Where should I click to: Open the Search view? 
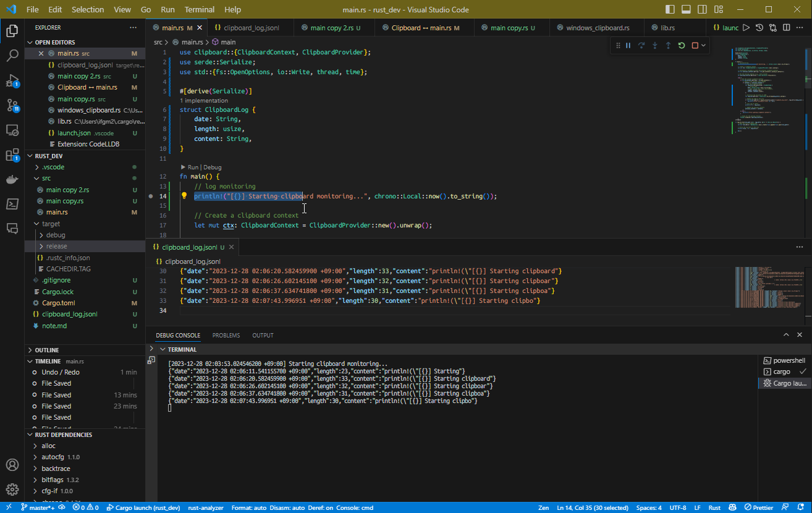(12, 56)
